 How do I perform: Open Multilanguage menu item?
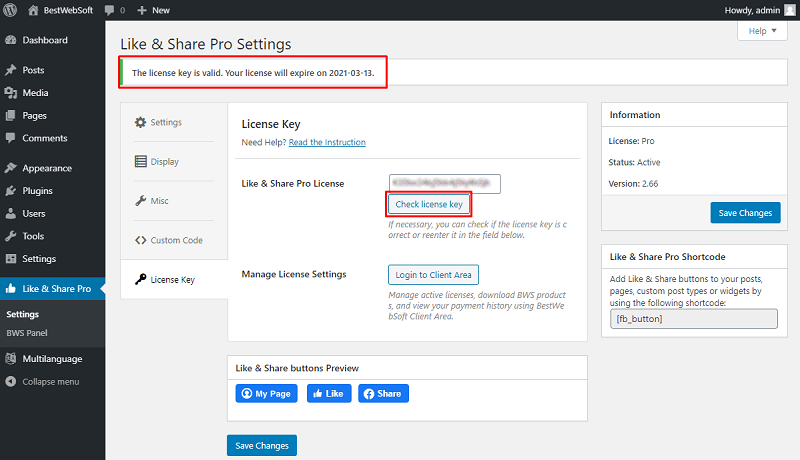(x=53, y=359)
